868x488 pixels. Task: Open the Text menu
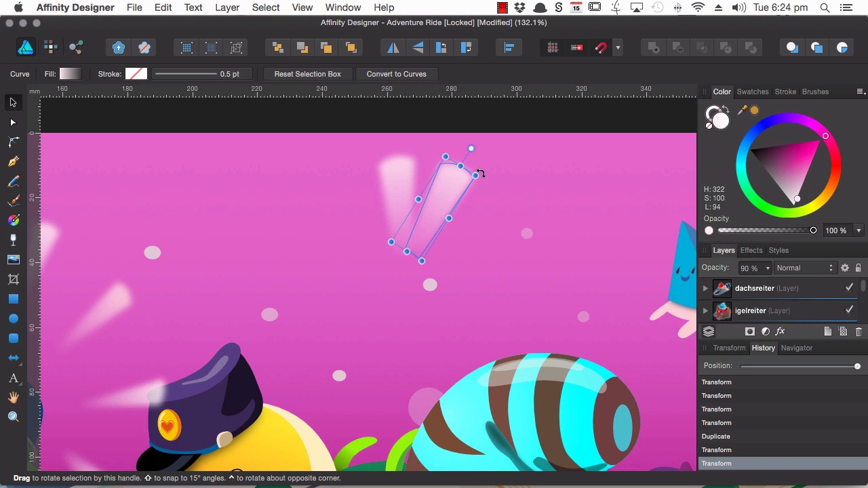point(193,7)
